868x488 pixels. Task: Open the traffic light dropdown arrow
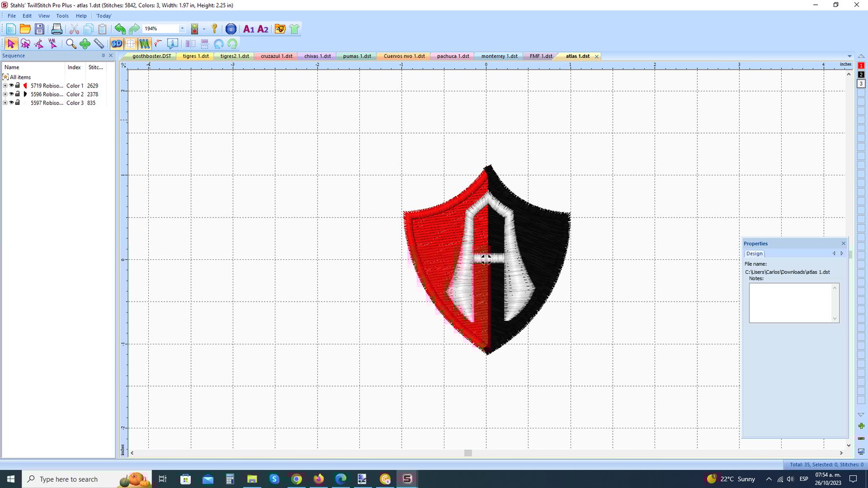[x=204, y=29]
